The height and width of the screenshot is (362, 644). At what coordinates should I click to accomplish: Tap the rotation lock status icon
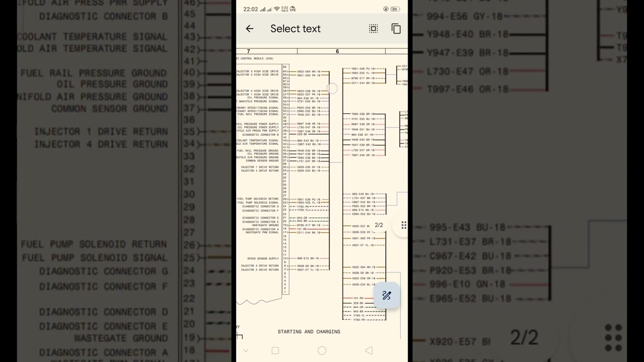(x=386, y=9)
